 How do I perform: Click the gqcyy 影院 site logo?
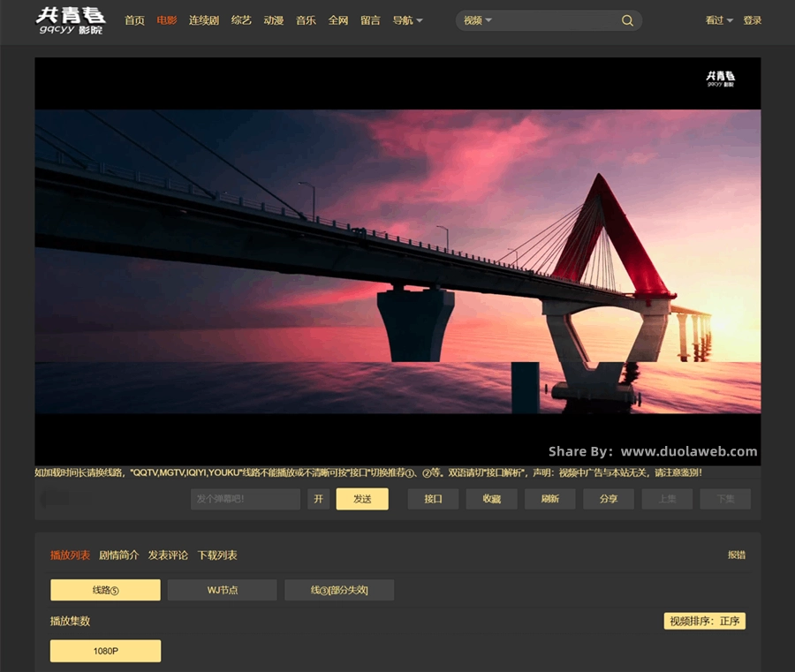pos(71,21)
